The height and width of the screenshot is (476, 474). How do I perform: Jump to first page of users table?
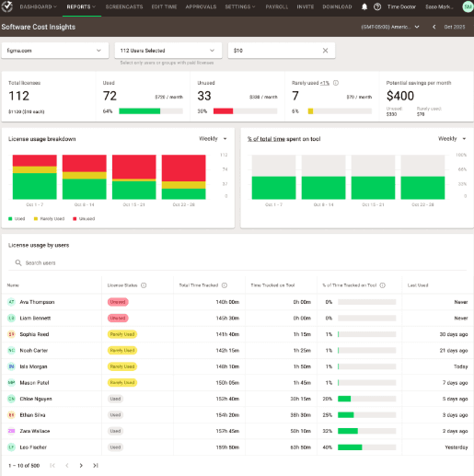52,466
